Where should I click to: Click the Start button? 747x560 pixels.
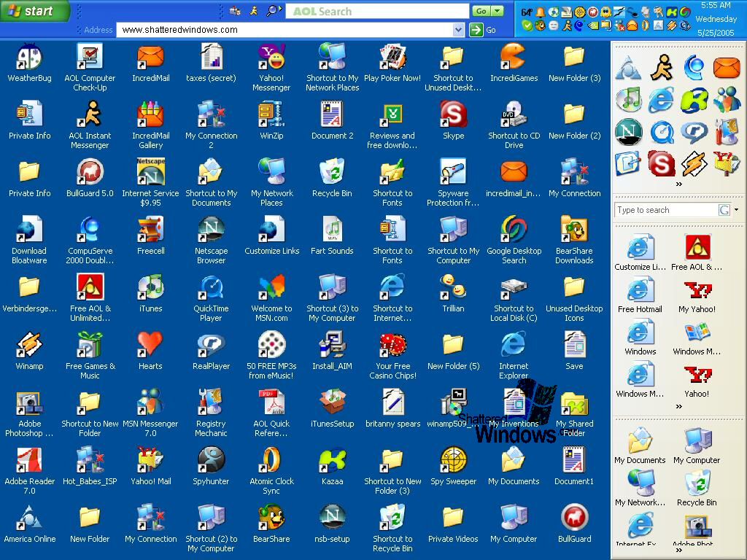[34, 11]
